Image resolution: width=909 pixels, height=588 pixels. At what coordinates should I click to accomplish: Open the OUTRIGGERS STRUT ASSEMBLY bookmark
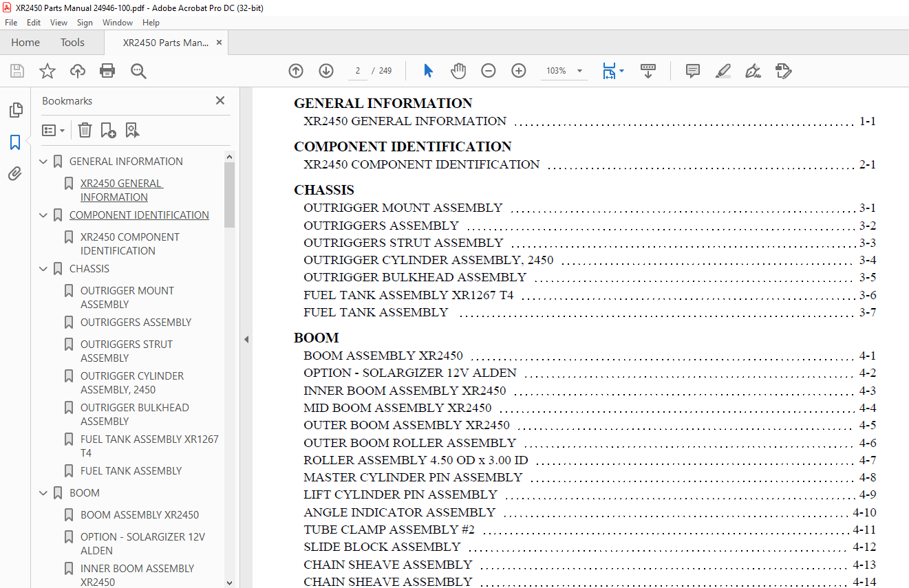127,351
